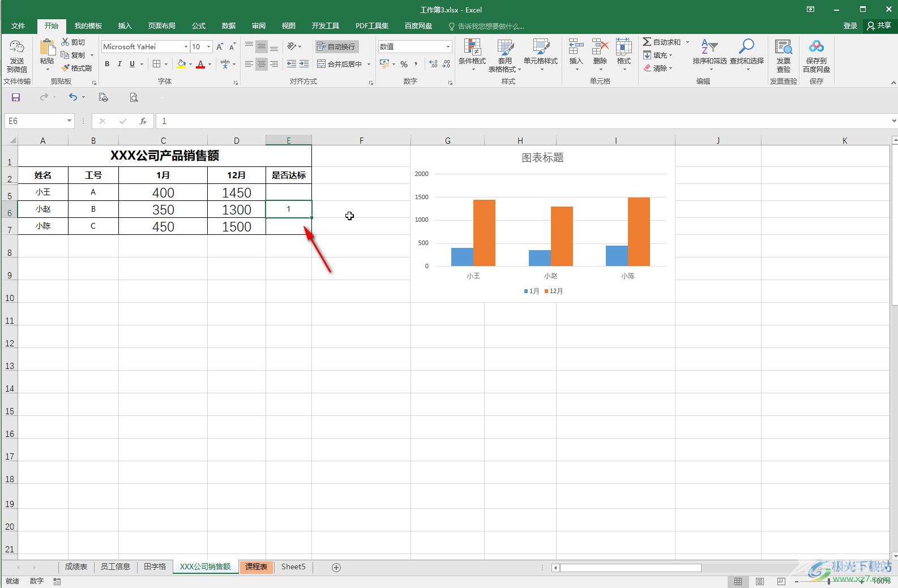Open Cell Styles gallery icon
This screenshot has width=898, height=588.
point(541,48)
